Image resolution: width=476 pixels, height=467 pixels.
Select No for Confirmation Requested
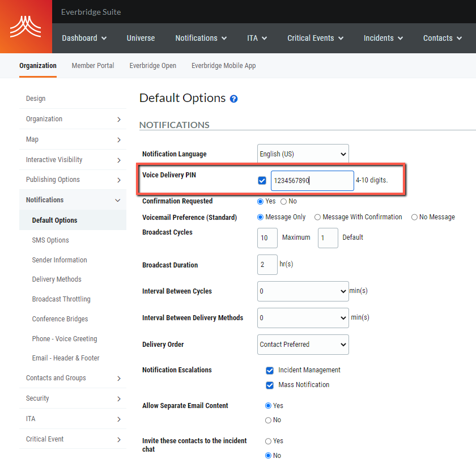point(282,201)
